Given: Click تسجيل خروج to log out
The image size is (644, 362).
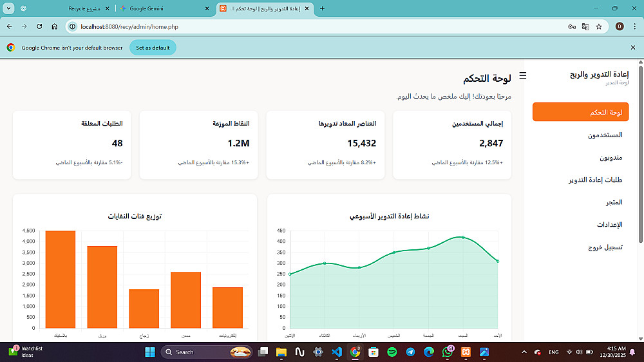Looking at the screenshot, I should pos(605,247).
